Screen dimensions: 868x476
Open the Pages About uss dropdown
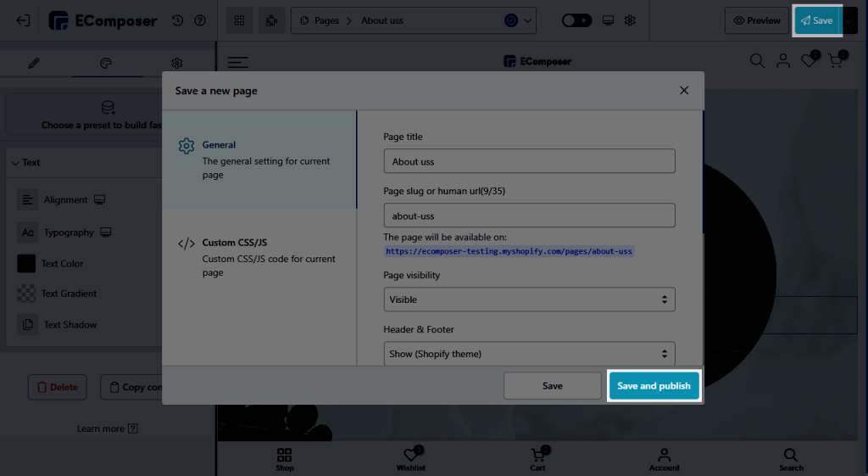click(414, 20)
